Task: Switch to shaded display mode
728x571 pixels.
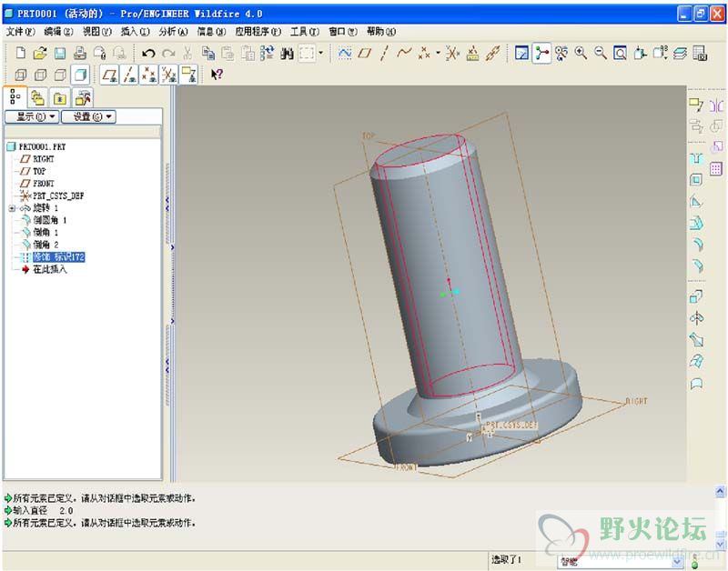Action: pos(80,75)
